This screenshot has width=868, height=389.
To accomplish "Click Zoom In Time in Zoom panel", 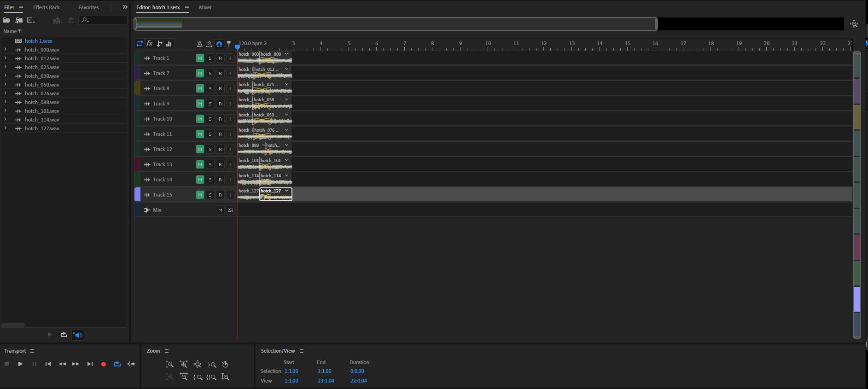I will pyautogui.click(x=184, y=365).
